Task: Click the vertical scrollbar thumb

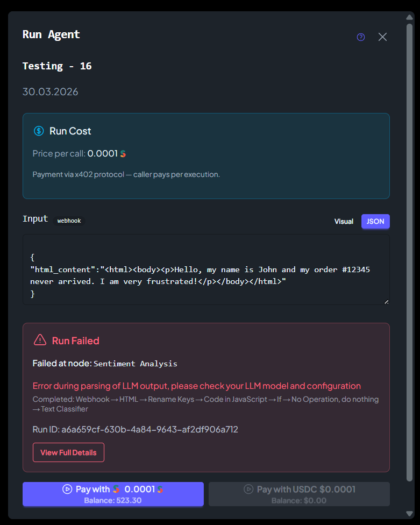Action: [409, 252]
